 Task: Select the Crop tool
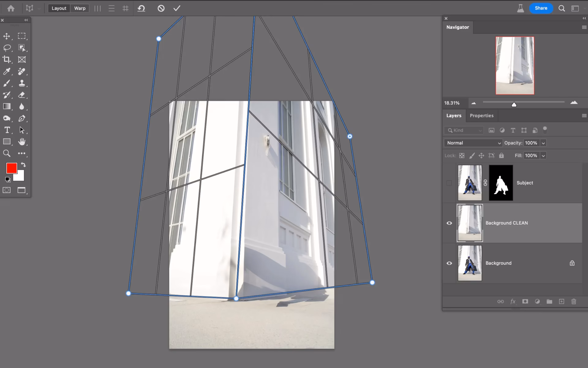7,59
